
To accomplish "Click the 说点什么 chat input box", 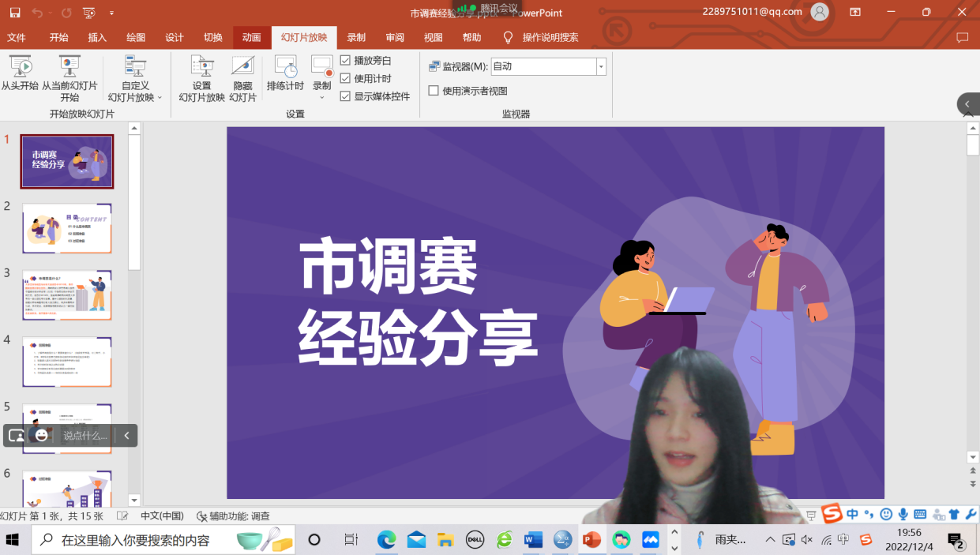I will pyautogui.click(x=84, y=435).
